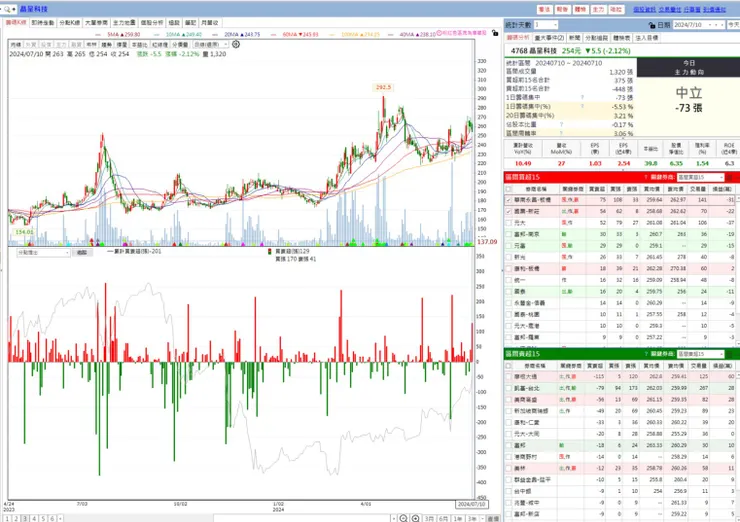The image size is (740, 522).
Task: Click the 5MA legend line swatch
Action: click(x=98, y=34)
